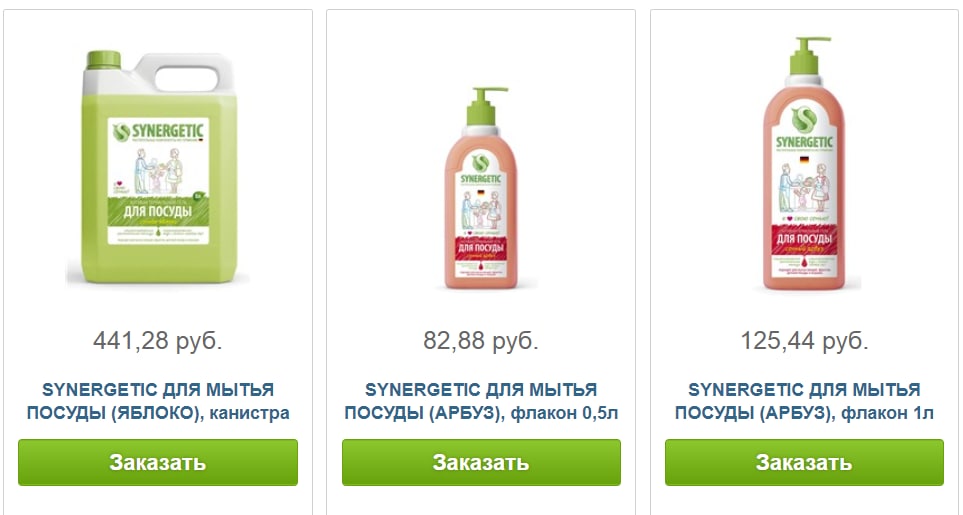Open the watermelon 1л bottle image
This screenshot has width=963, height=515.
pos(803,164)
